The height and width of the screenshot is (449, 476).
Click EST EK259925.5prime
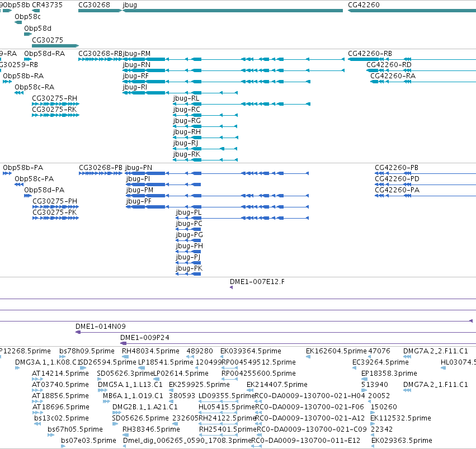click(172, 390)
